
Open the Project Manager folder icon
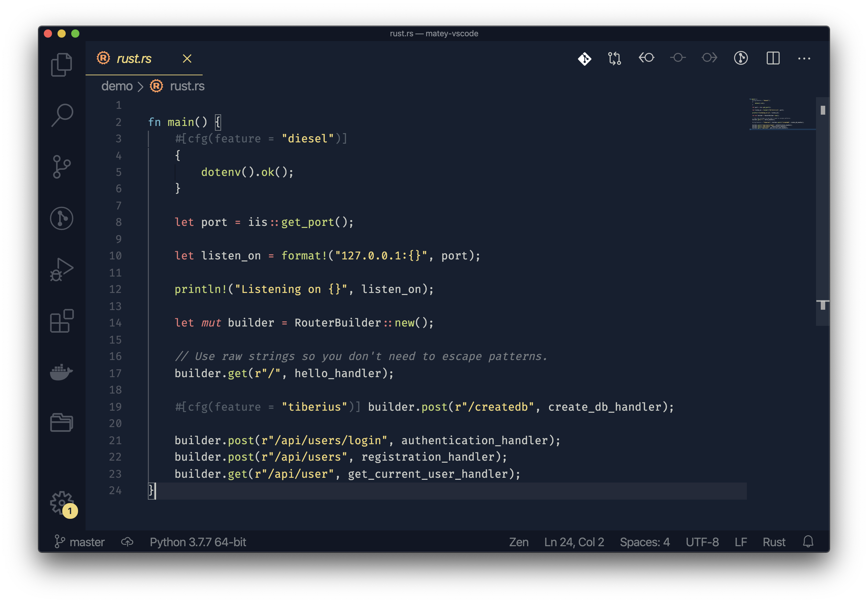pyautogui.click(x=62, y=422)
